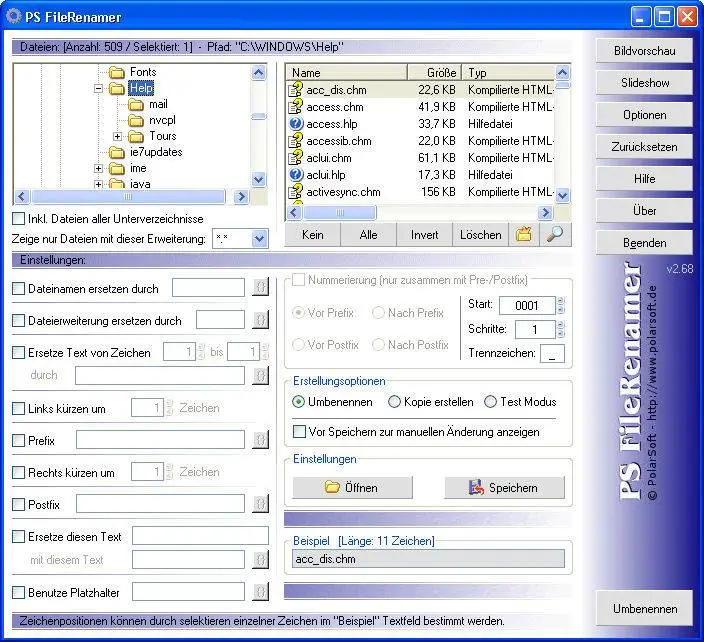
Task: Click the mail folder icon
Action: [x=136, y=105]
